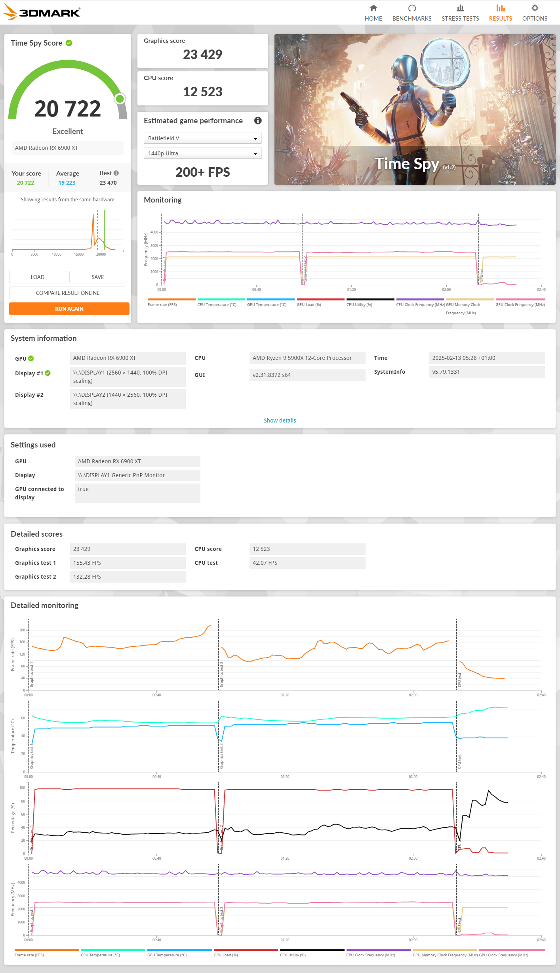The width and height of the screenshot is (560, 973).
Task: Click the SAVE button
Action: click(x=98, y=277)
